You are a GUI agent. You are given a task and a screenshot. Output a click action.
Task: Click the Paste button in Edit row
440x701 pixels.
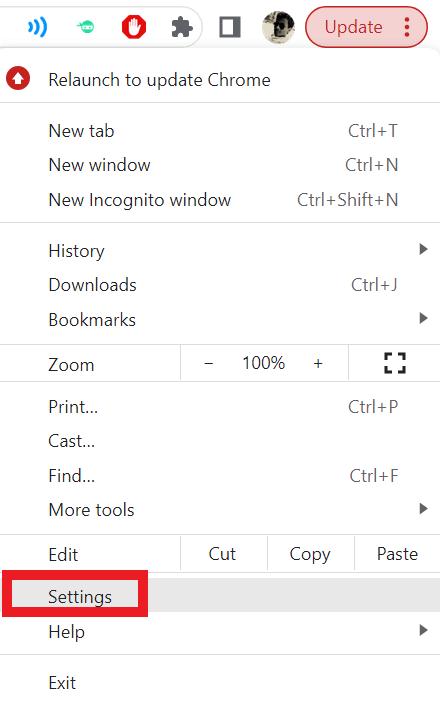click(x=397, y=553)
